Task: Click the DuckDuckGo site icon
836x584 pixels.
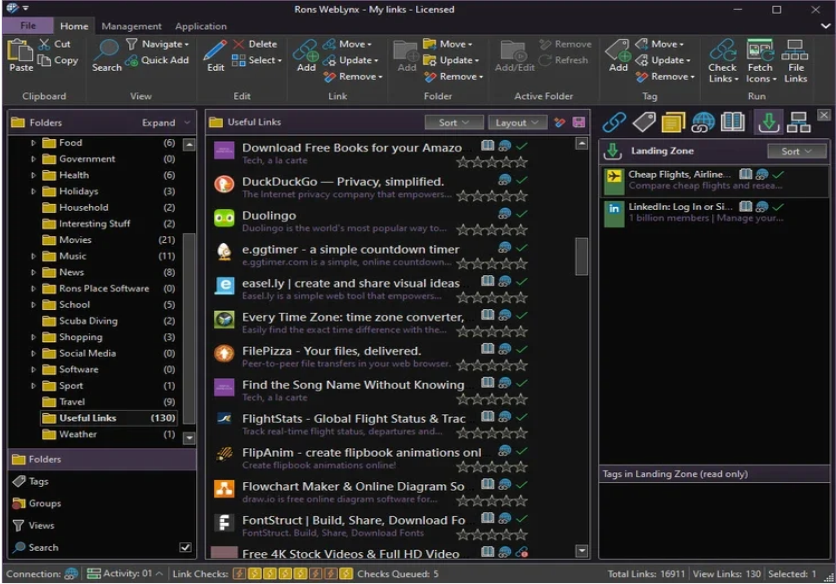Action: click(x=224, y=185)
